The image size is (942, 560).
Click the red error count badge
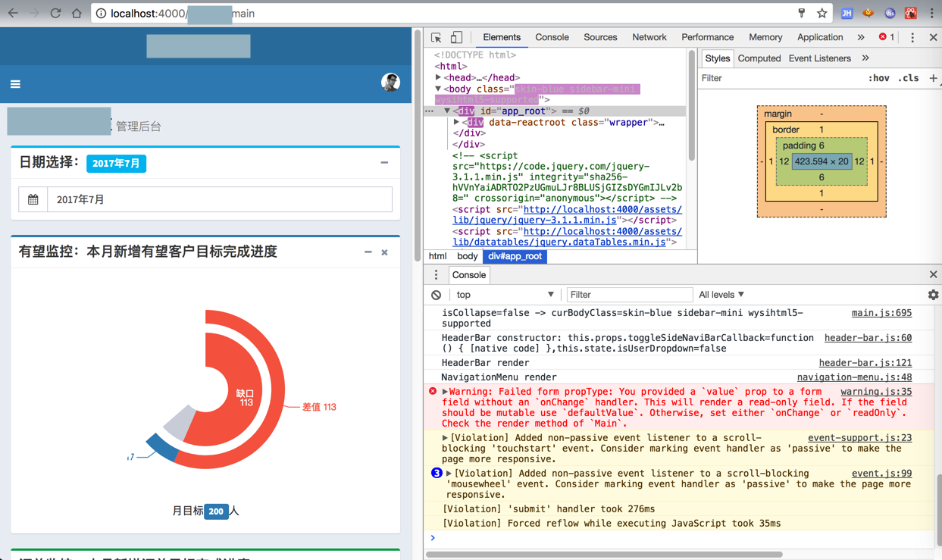pyautogui.click(x=887, y=37)
